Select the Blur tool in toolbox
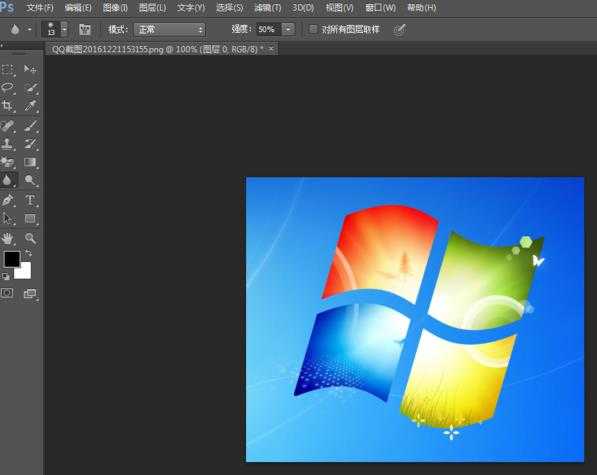Image resolution: width=597 pixels, height=475 pixels. tap(8, 180)
